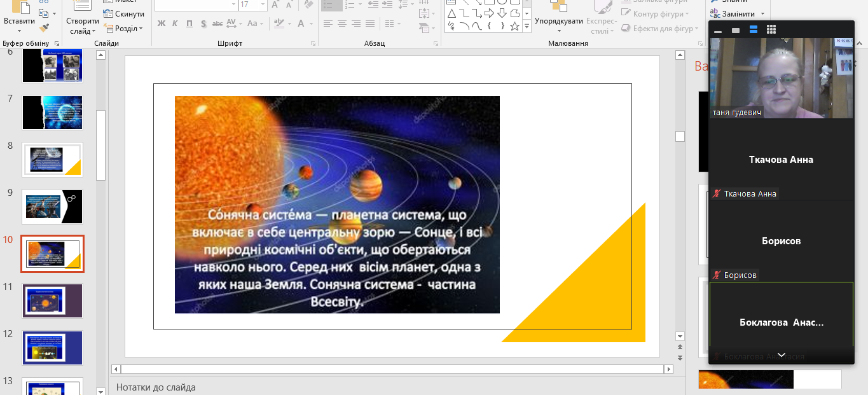
Task: Select the arc shape
Action: [x=464, y=26]
